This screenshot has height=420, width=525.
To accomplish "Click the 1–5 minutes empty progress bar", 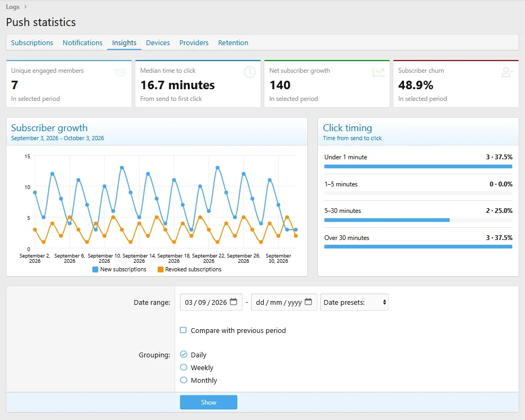I will pos(418,193).
